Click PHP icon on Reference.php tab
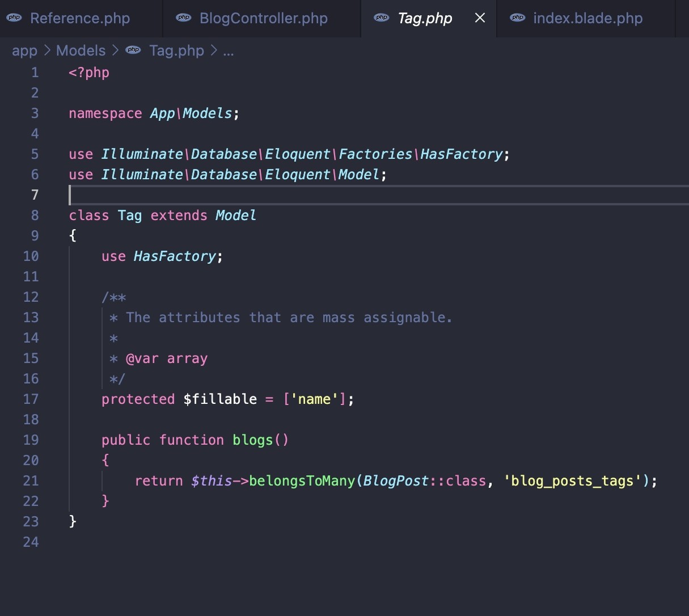The width and height of the screenshot is (689, 616). 14,18
